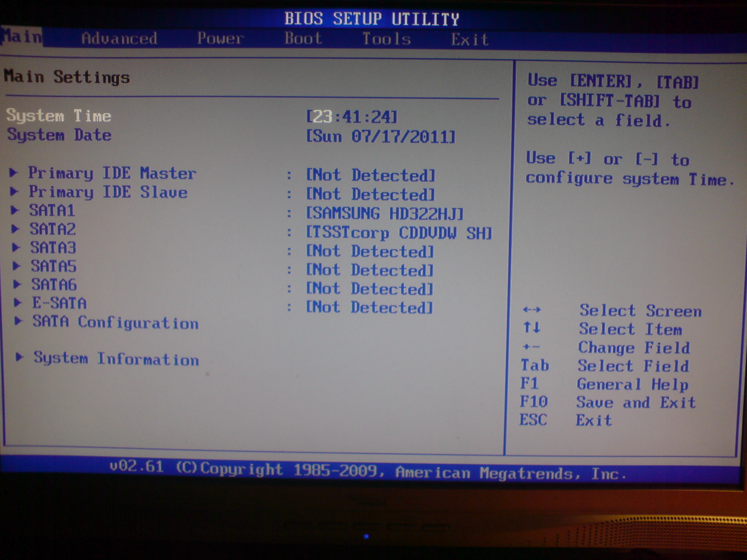Click Not Detected value for Primary IDE Slave
Screen dimensions: 747x560
370,194
